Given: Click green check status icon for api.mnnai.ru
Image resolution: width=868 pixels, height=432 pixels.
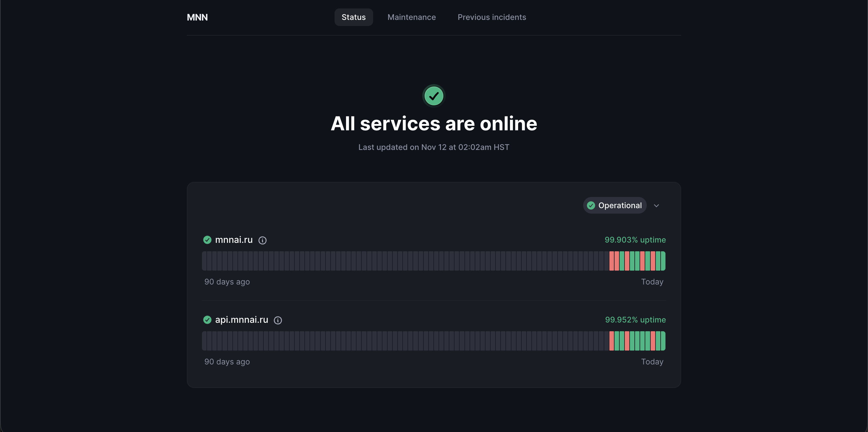Looking at the screenshot, I should pyautogui.click(x=207, y=320).
